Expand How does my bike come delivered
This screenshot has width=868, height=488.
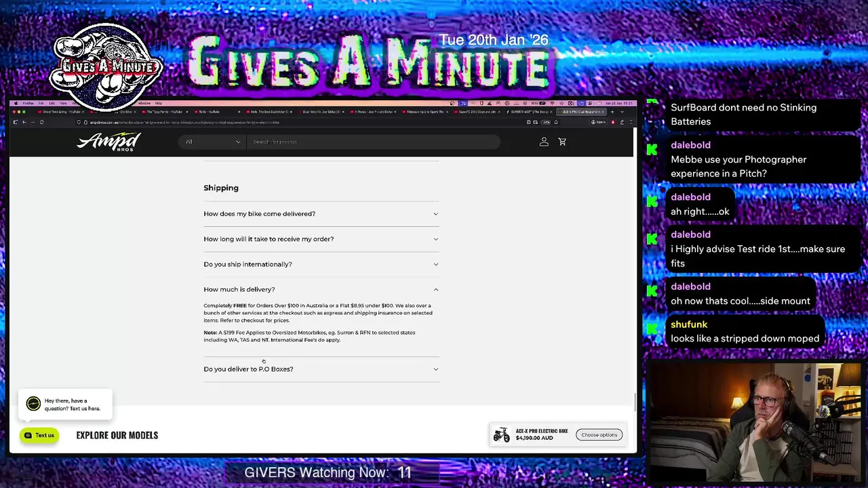pos(321,213)
